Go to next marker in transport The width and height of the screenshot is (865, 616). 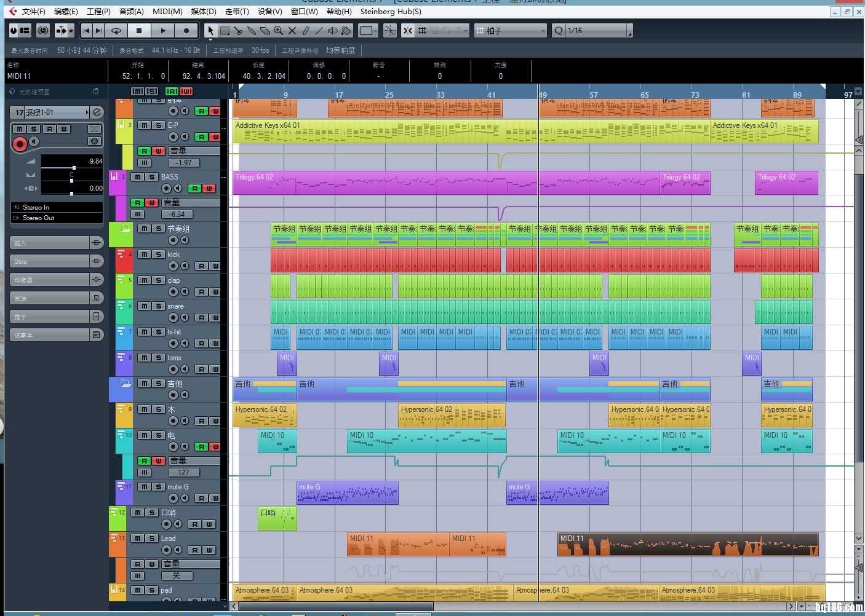98,30
